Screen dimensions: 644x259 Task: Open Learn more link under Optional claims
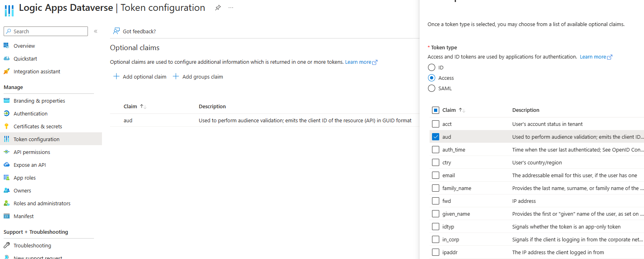[361, 62]
